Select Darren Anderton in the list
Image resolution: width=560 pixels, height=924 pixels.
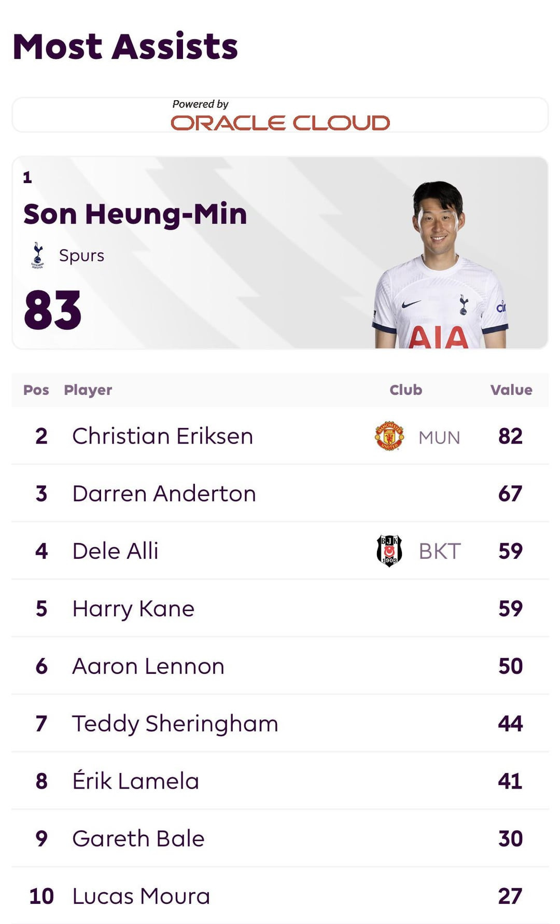[164, 494]
